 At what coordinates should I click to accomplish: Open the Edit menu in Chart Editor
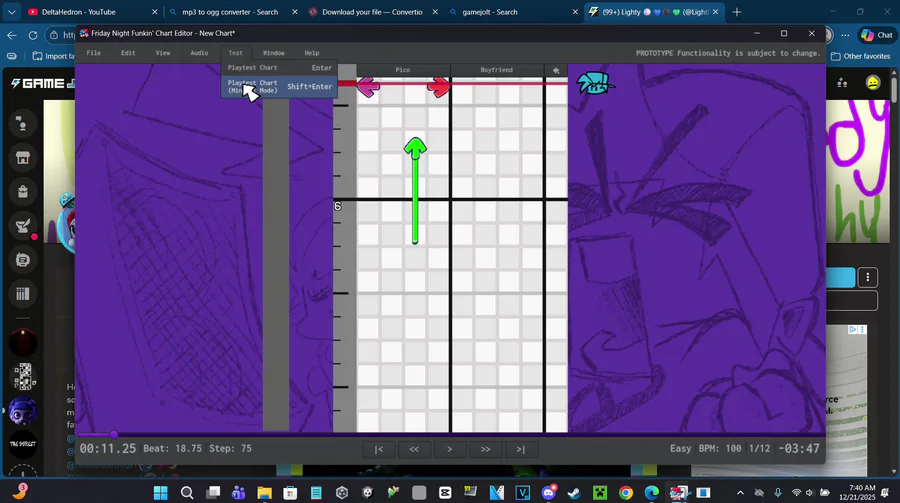128,53
